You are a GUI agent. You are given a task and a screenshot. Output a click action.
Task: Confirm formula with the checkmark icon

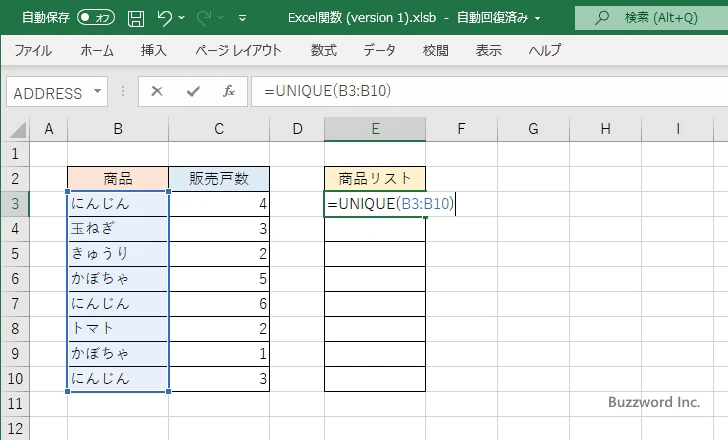[192, 92]
